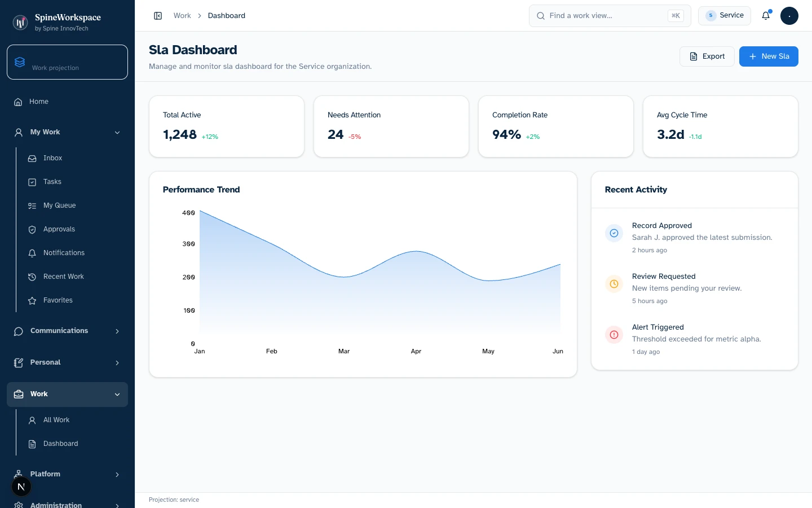812x508 pixels.
Task: Click the Needs Attention stat card
Action: tap(391, 126)
